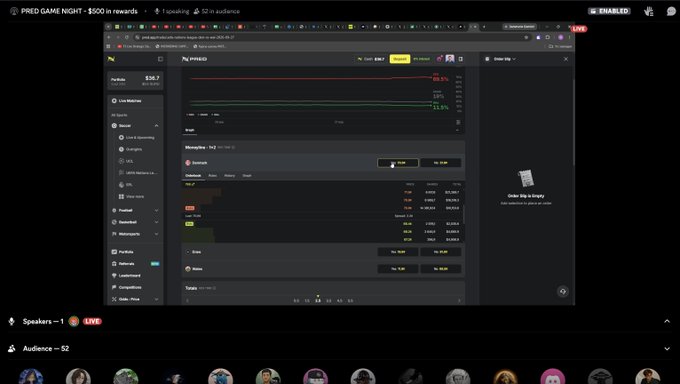Click the browser address bar
The width and height of the screenshot is (680, 384).
(330, 37)
